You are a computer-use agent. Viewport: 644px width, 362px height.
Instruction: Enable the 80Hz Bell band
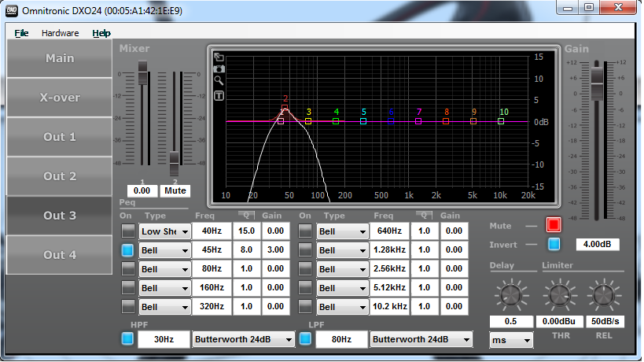127,268
